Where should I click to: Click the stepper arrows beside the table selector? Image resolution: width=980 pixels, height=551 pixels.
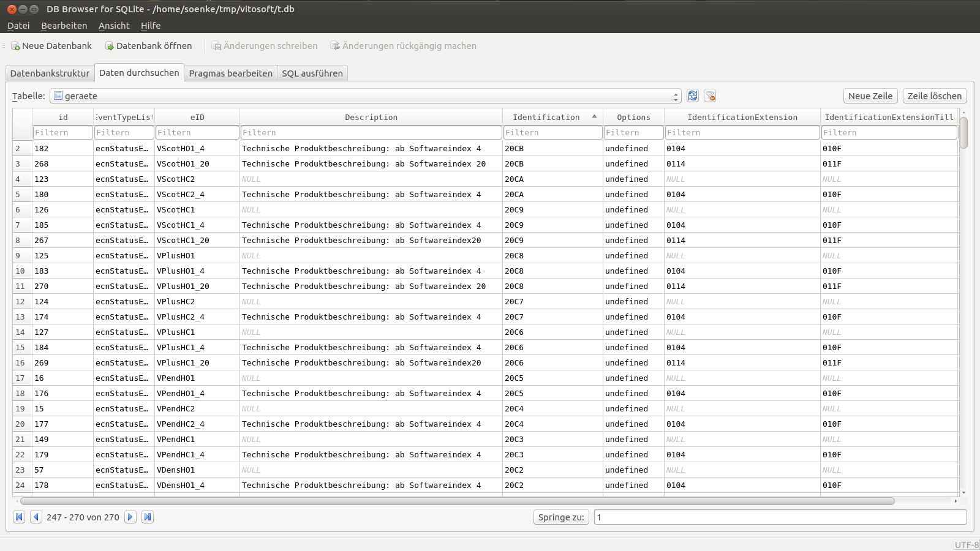click(676, 96)
